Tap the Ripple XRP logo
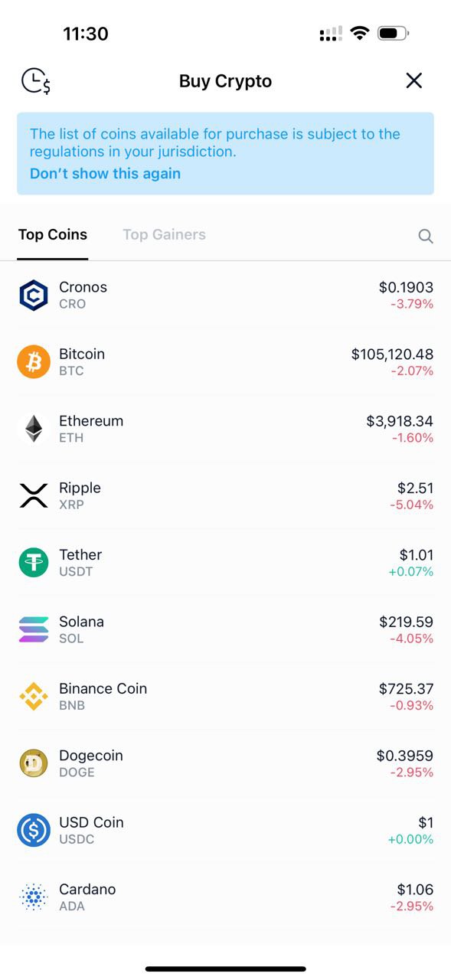451x980 pixels. (x=33, y=495)
